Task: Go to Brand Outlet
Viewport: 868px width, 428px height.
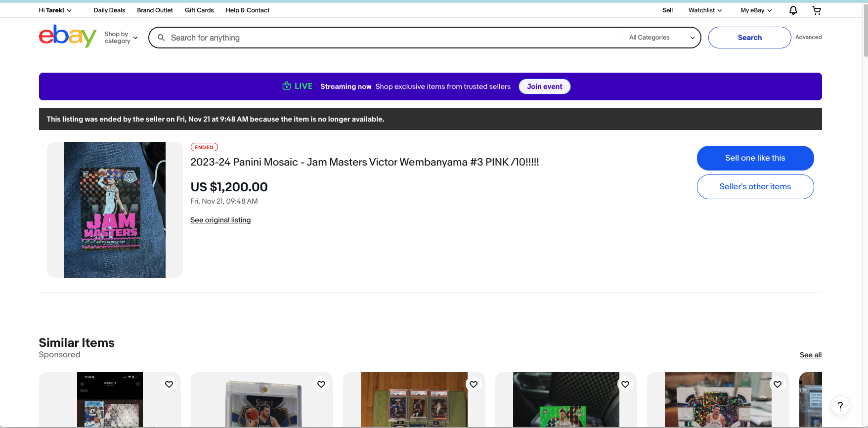Action: pos(155,10)
